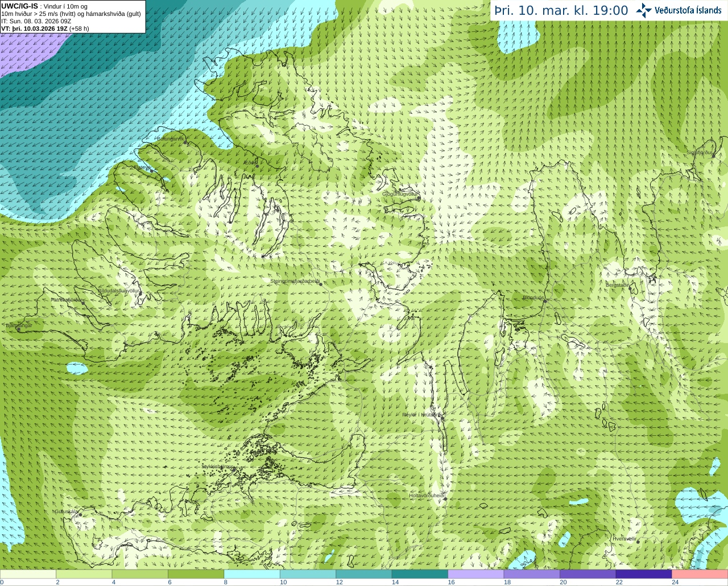Select the pink legend swatch above 24 m/s
Image resolution: width=728 pixels, height=586 pixels.
(700, 574)
